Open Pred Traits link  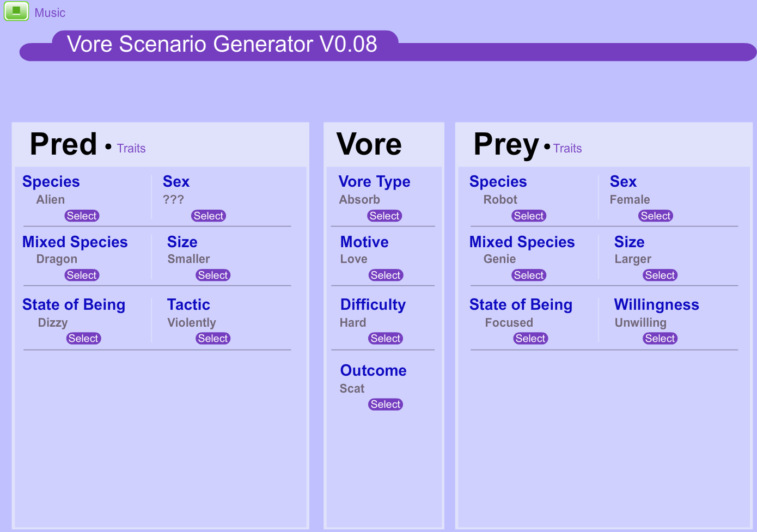pos(131,148)
